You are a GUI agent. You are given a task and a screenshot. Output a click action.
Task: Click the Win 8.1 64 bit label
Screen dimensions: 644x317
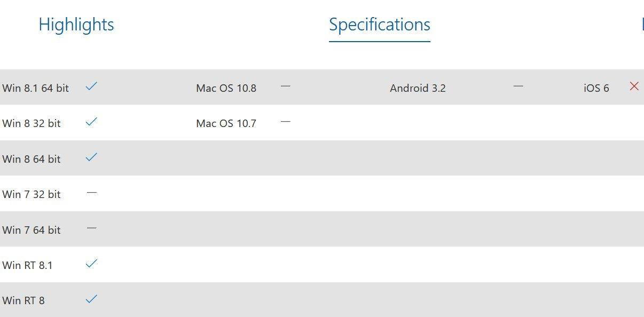pyautogui.click(x=35, y=88)
